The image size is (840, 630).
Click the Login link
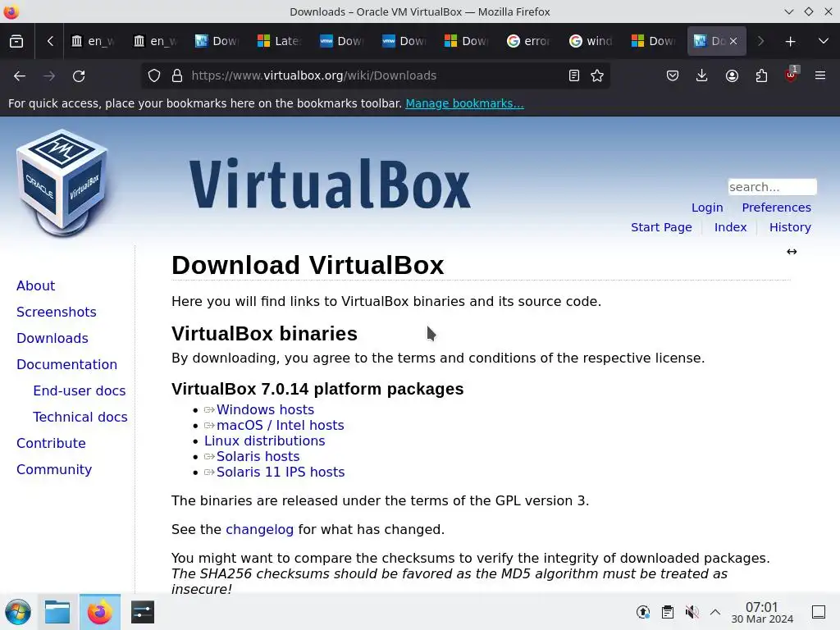[707, 208]
